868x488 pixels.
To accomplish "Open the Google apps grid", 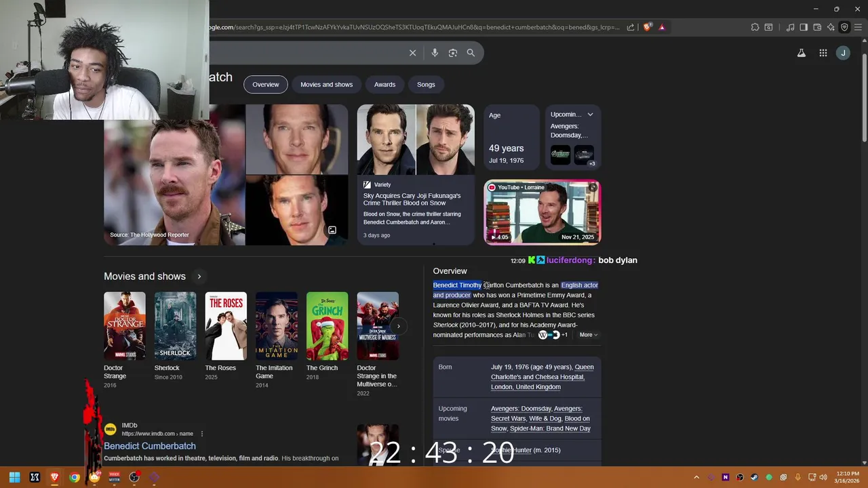I will tap(823, 53).
